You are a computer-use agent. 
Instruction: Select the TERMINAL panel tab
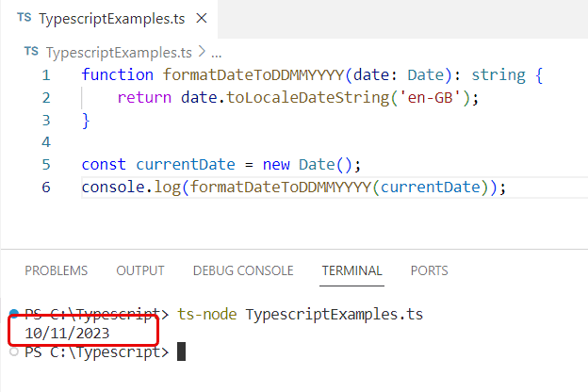[351, 270]
